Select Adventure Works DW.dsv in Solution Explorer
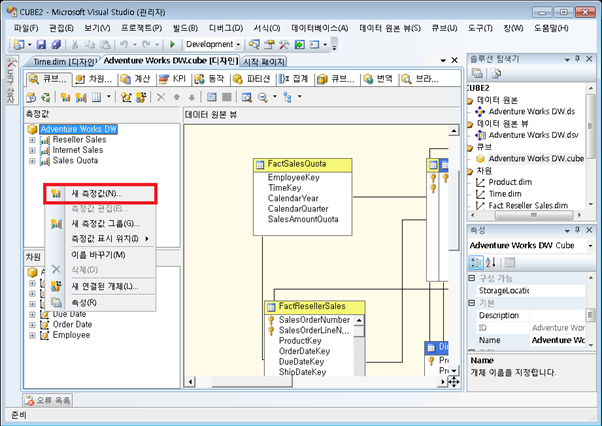602x426 pixels. [x=533, y=135]
